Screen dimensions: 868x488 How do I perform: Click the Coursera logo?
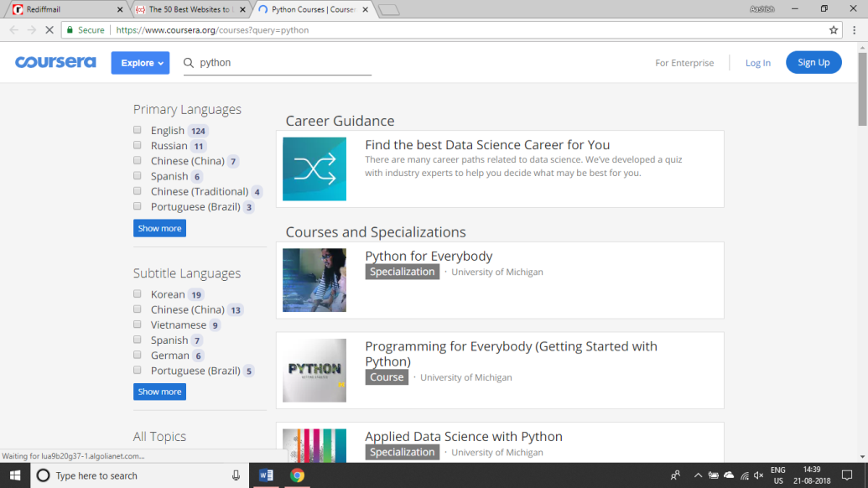click(55, 63)
